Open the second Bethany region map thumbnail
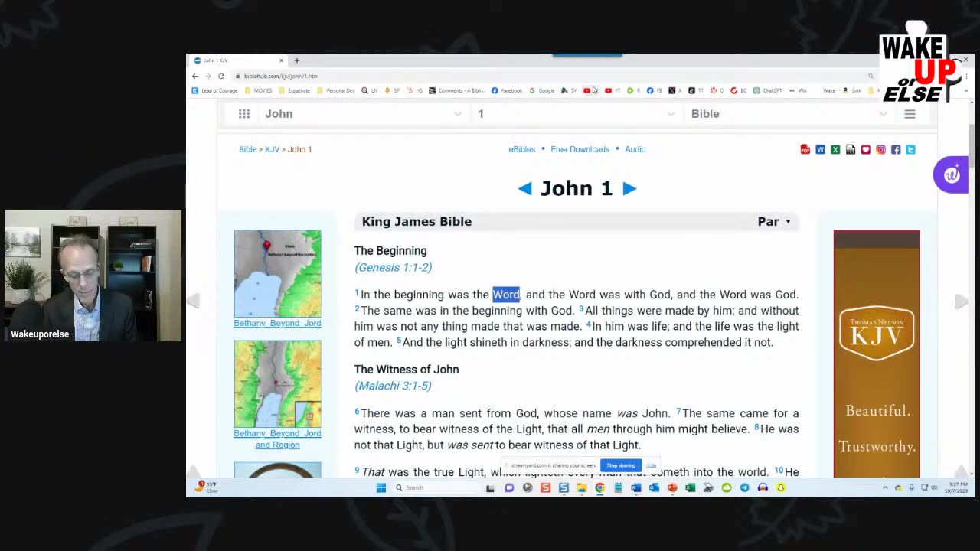Viewport: 980px width, 551px height. (277, 383)
